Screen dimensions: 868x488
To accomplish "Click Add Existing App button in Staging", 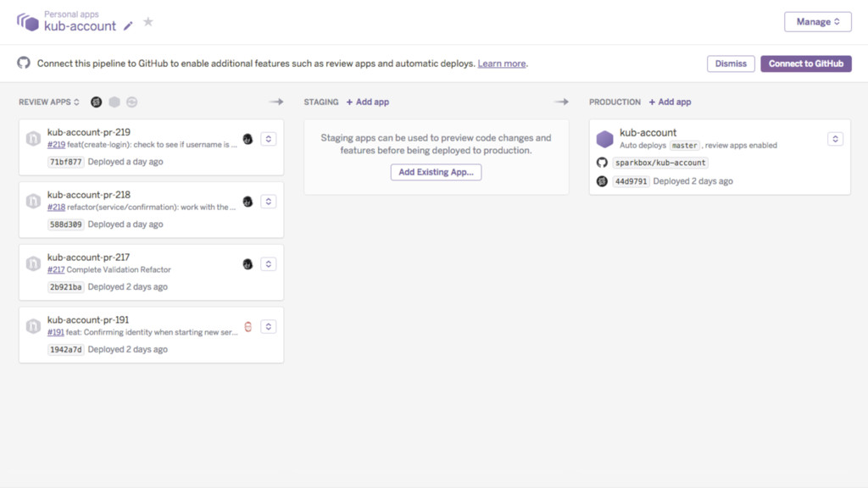I will click(x=436, y=172).
